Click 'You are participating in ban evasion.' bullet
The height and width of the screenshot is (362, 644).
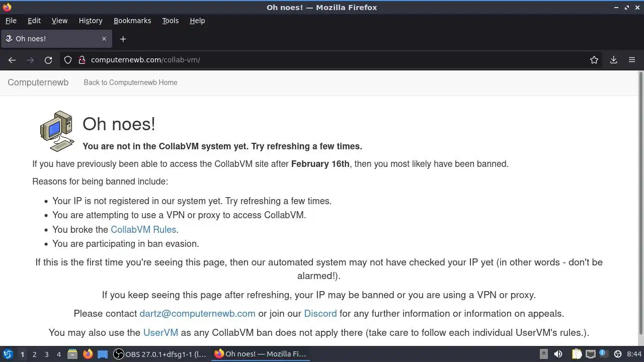[x=126, y=243]
